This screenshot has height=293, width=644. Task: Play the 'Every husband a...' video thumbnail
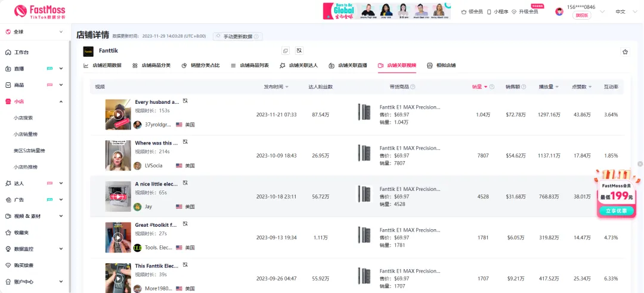(x=118, y=115)
